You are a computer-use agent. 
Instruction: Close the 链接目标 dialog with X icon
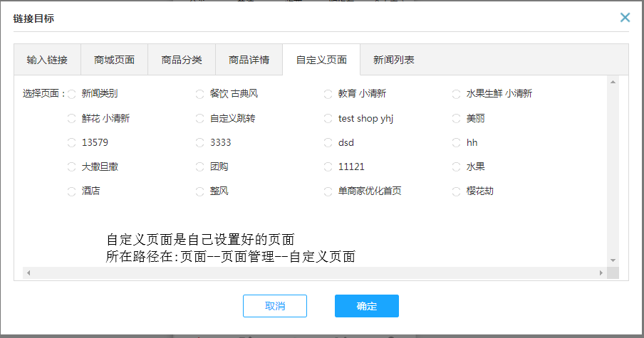[x=625, y=18]
